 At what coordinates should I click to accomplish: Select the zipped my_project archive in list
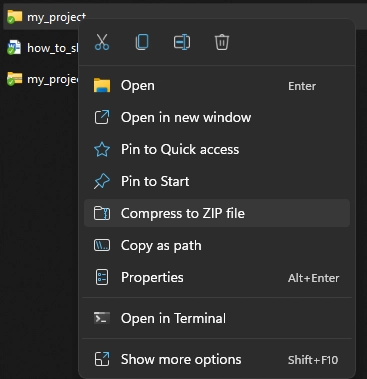tap(42, 79)
